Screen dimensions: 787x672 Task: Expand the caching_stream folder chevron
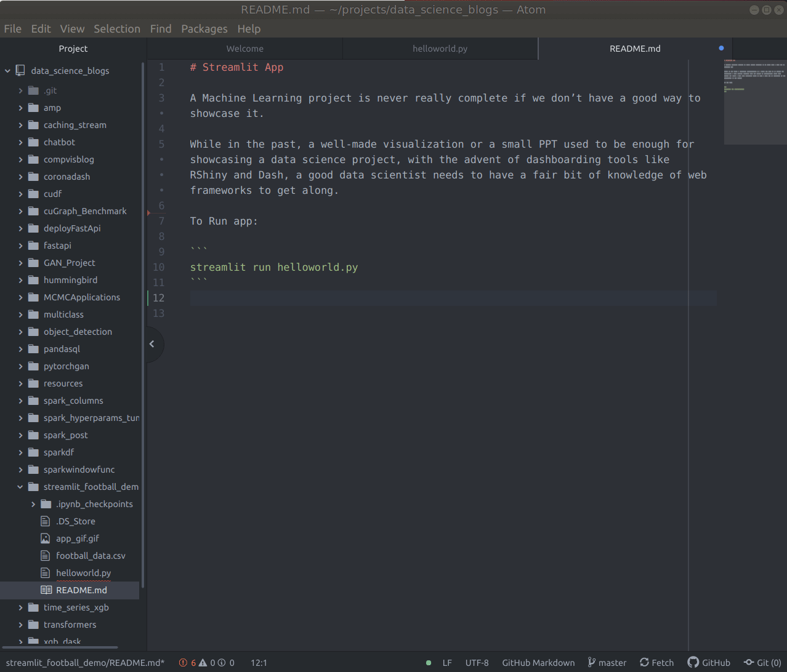20,125
